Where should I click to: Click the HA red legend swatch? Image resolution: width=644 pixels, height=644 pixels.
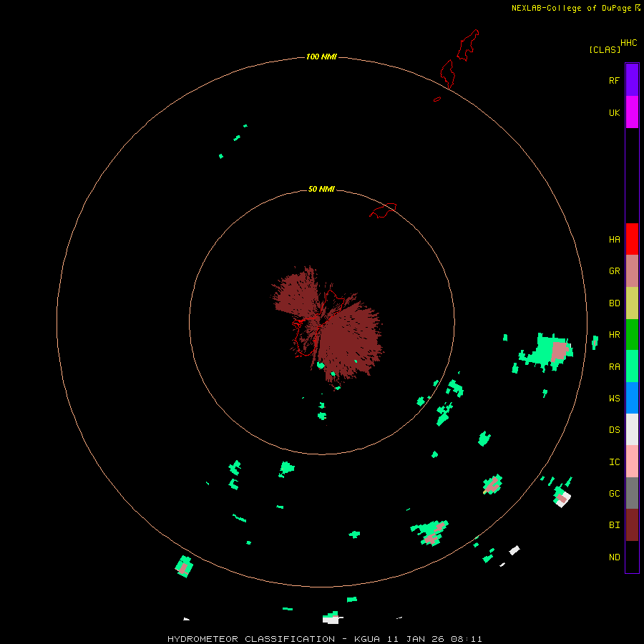[632, 239]
